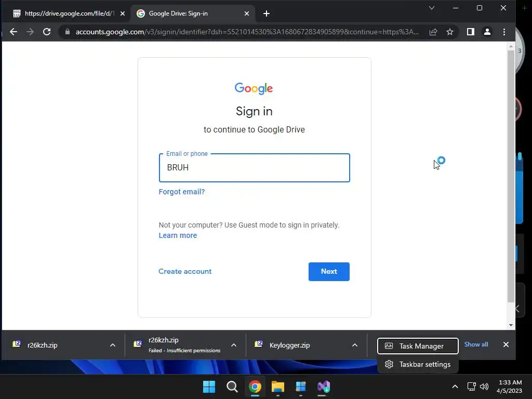
Task: Open the first r26kzh.zip download
Action: pyautogui.click(x=43, y=345)
